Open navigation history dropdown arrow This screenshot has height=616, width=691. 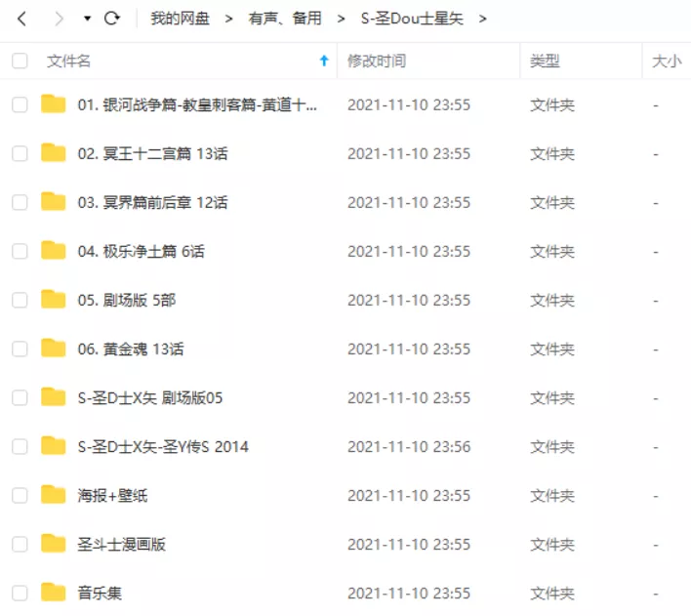tap(87, 19)
